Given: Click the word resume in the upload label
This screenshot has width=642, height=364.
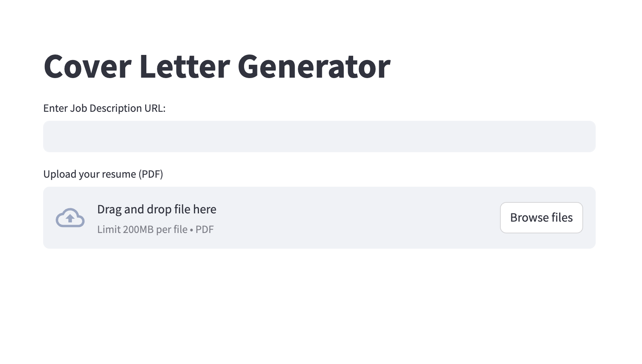Looking at the screenshot, I should [117, 174].
